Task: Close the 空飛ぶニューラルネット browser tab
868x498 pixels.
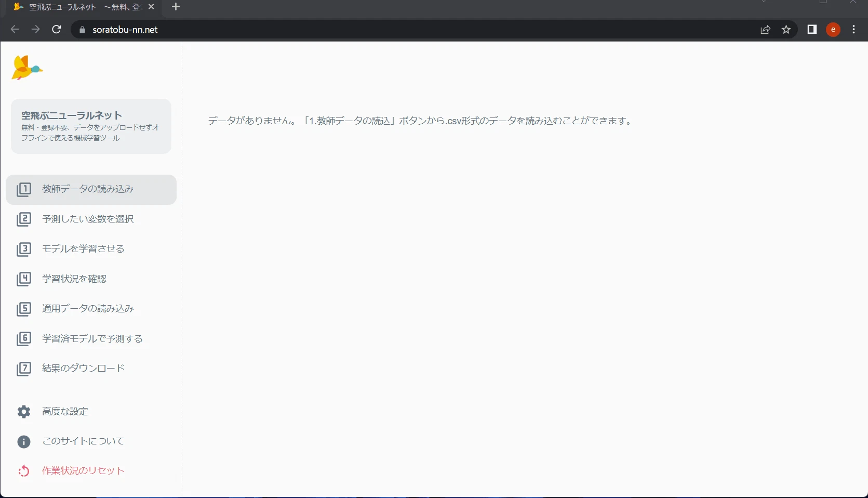Action: tap(151, 7)
